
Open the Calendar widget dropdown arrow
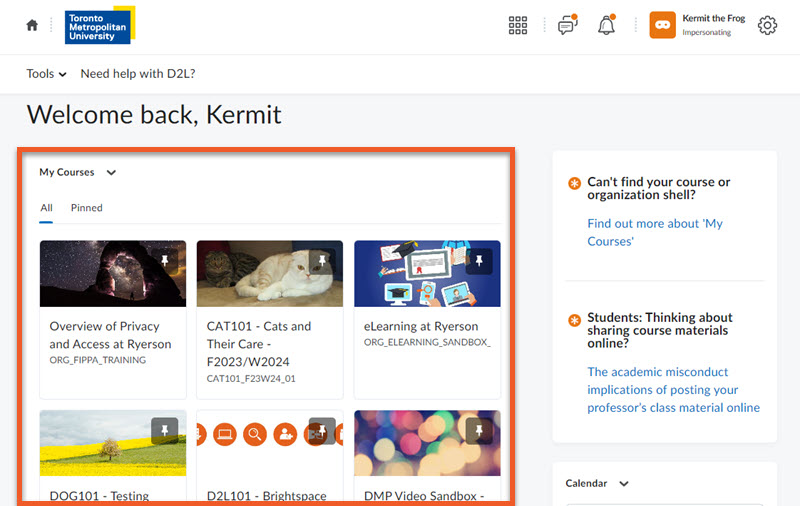click(624, 484)
